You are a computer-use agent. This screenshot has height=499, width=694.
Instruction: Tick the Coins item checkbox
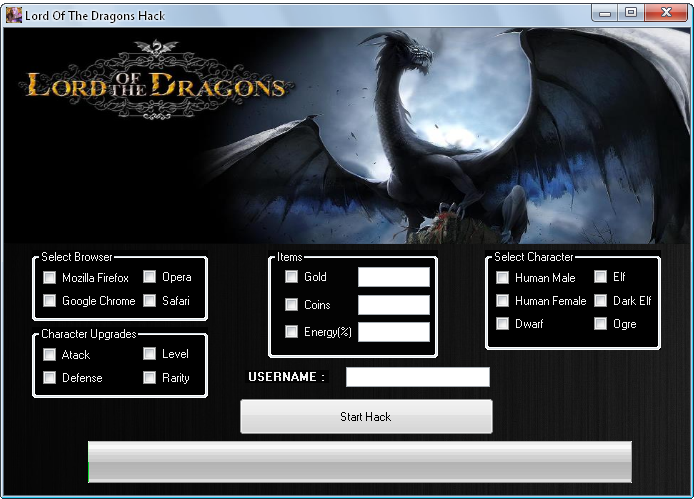[x=291, y=304]
